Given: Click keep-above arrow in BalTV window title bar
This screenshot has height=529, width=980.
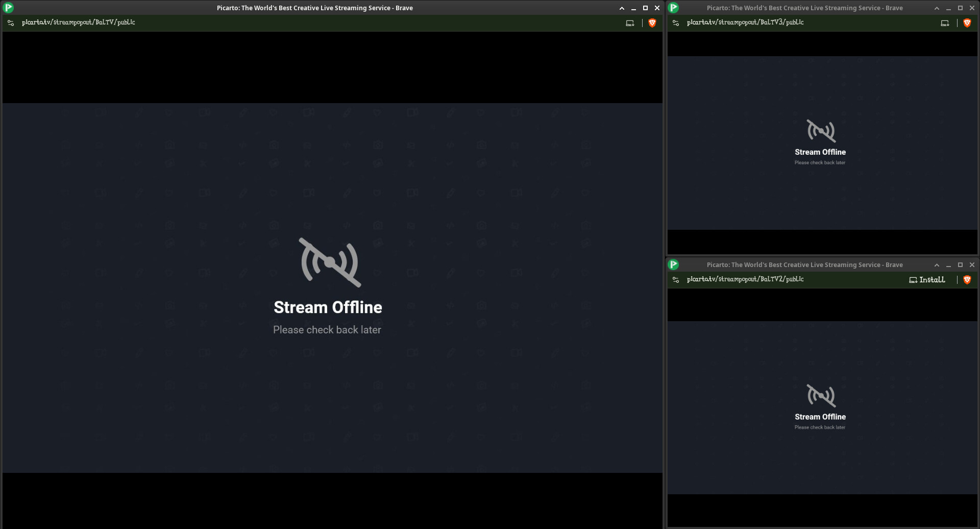Looking at the screenshot, I should pos(622,8).
